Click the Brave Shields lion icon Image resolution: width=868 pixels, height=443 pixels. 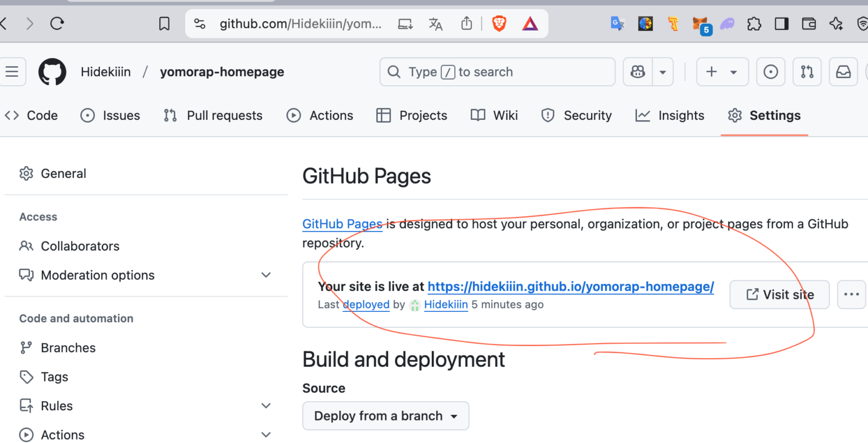coord(500,24)
